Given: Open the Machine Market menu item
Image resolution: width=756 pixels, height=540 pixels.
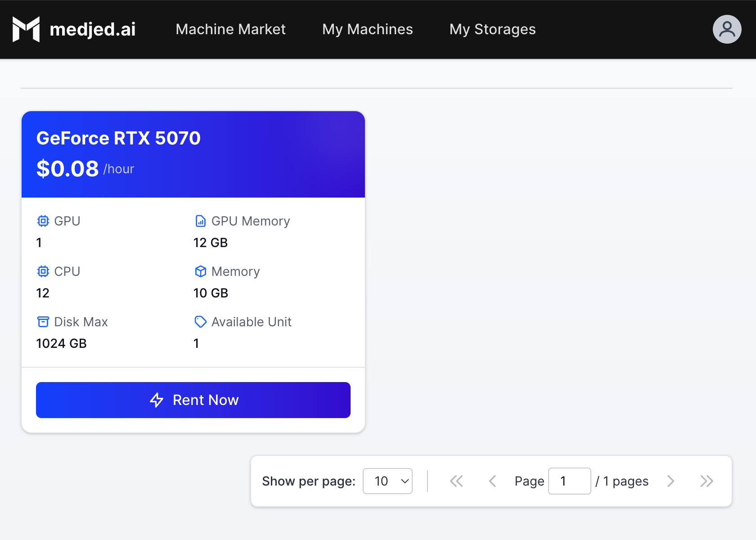Looking at the screenshot, I should [230, 29].
